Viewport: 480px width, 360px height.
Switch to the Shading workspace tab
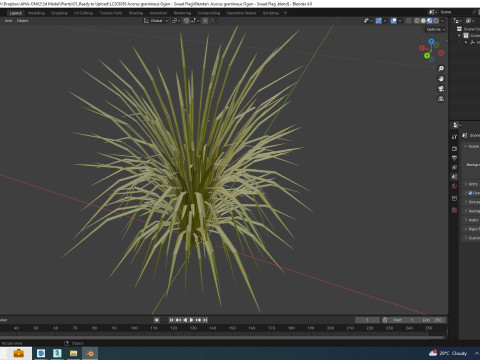click(x=136, y=13)
